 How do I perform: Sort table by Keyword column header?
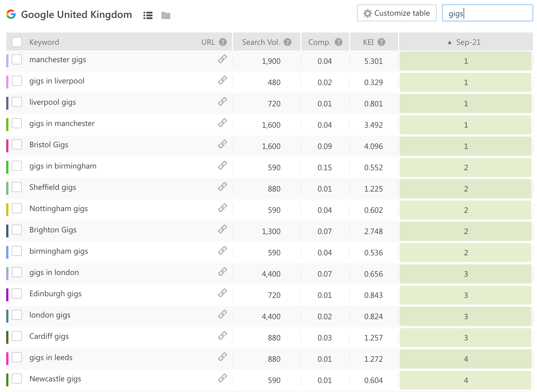pos(44,42)
